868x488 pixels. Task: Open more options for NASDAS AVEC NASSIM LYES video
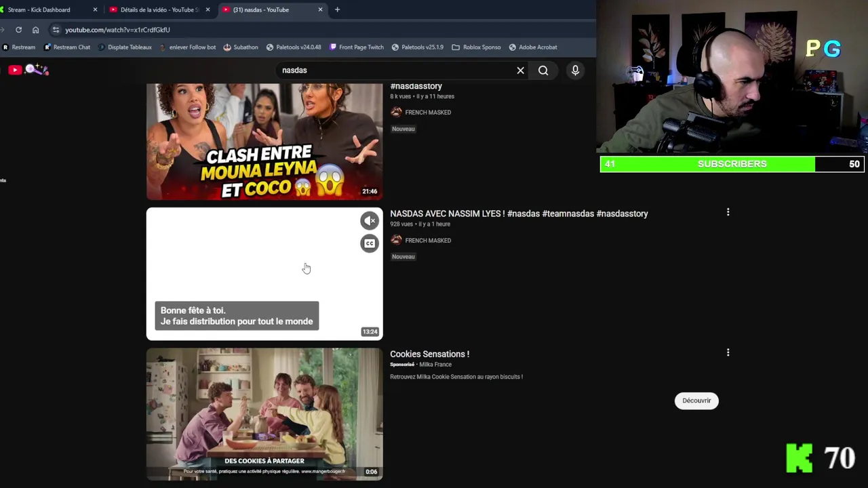pyautogui.click(x=728, y=212)
